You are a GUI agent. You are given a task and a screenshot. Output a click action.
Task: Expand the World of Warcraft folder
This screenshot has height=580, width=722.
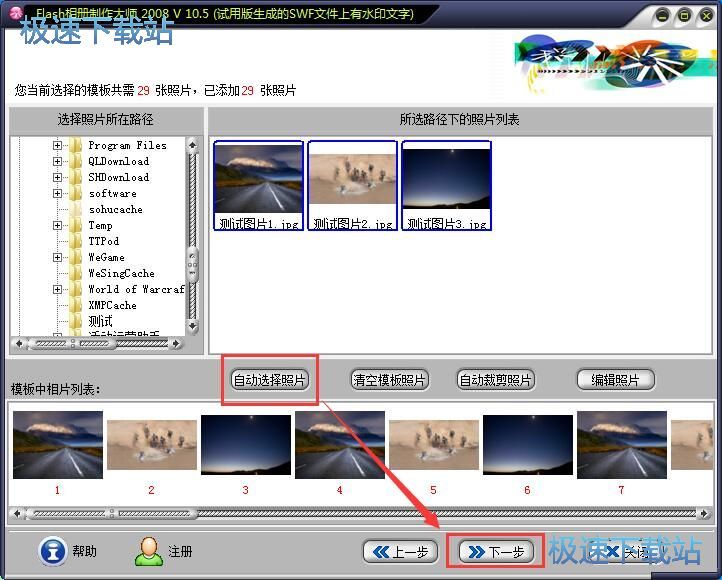(57, 290)
